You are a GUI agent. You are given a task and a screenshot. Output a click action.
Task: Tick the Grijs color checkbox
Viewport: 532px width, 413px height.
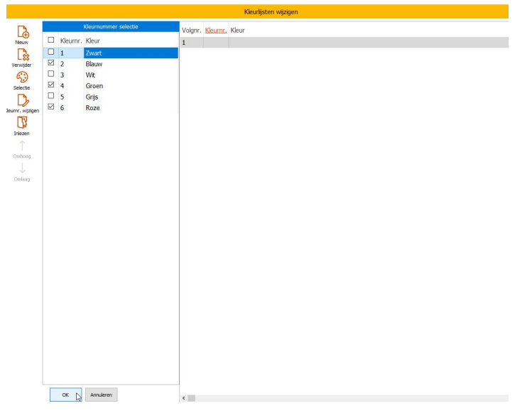point(50,97)
